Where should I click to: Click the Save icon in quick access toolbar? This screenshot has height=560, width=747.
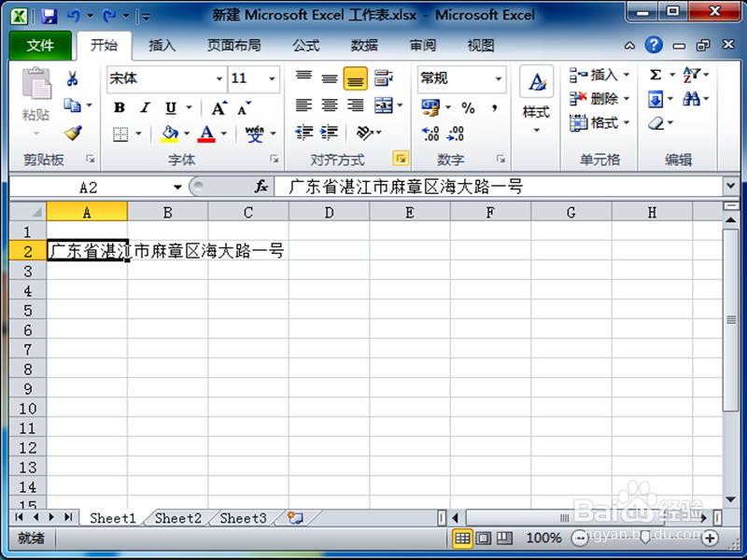click(x=49, y=16)
